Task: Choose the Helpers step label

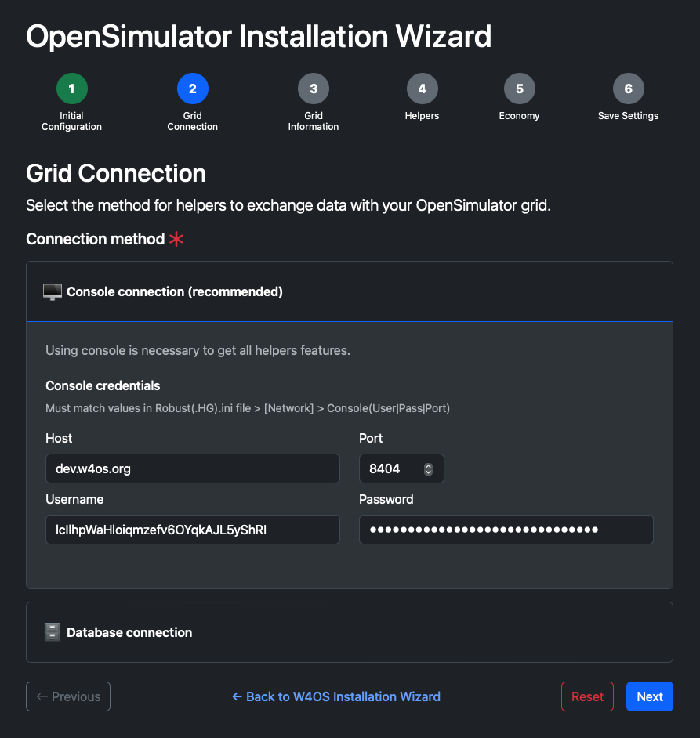Action: (422, 116)
